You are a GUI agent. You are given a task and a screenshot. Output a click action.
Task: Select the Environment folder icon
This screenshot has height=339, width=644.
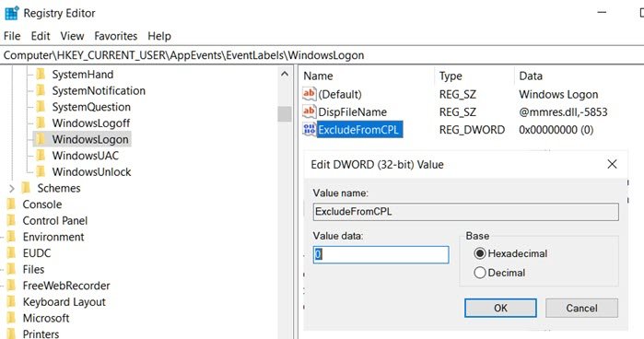(11, 237)
